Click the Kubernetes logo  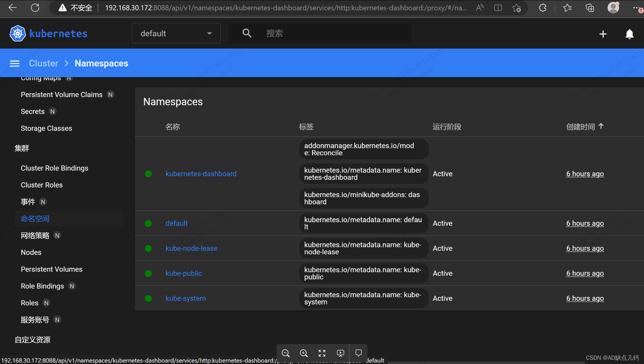[17, 33]
